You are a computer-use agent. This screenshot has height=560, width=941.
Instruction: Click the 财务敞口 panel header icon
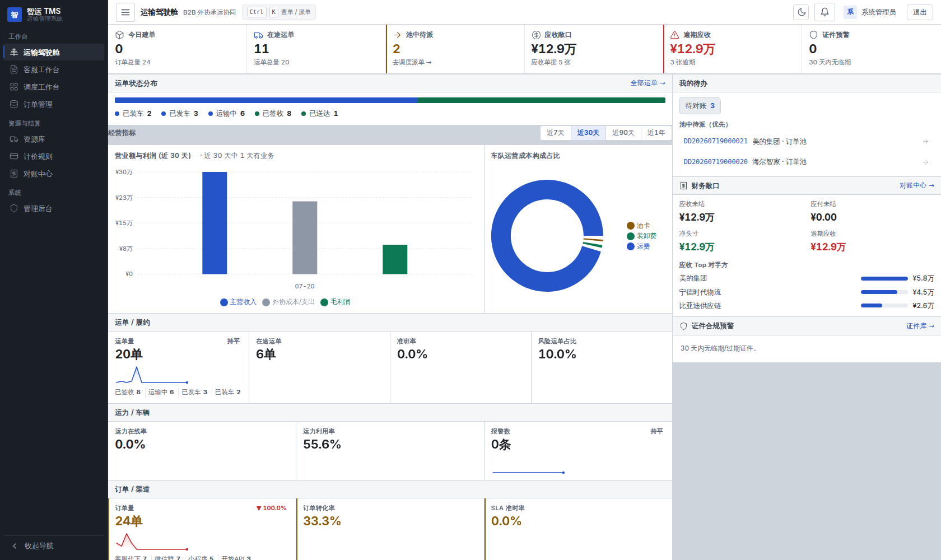[x=683, y=186]
